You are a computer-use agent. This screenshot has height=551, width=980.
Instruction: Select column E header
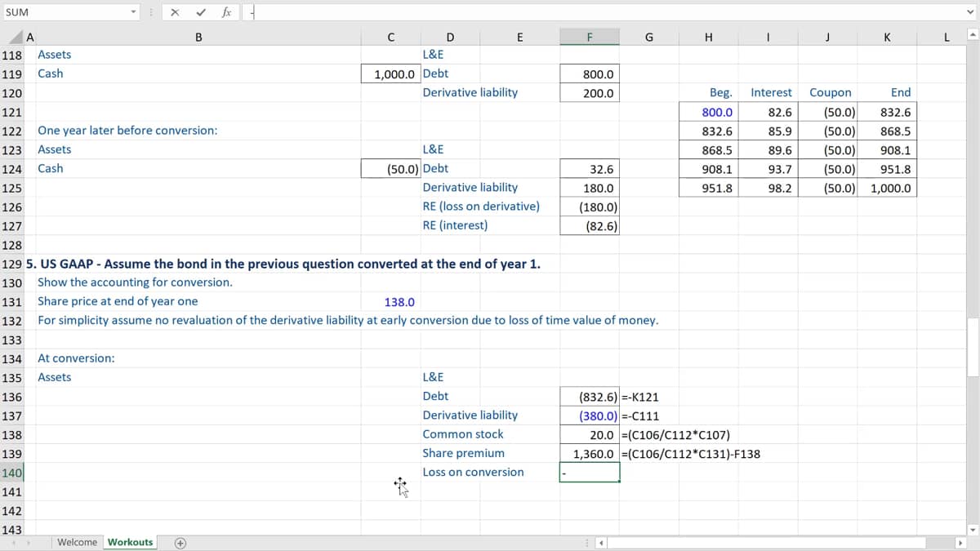pos(520,37)
